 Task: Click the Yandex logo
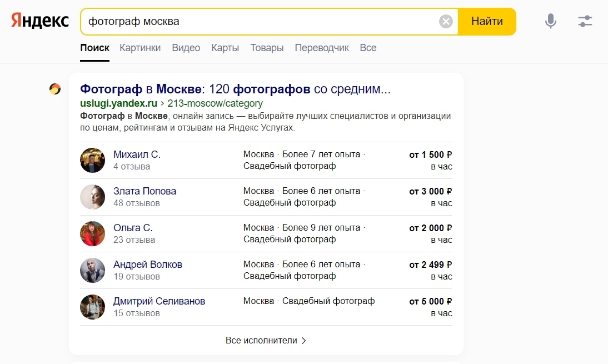coord(40,22)
